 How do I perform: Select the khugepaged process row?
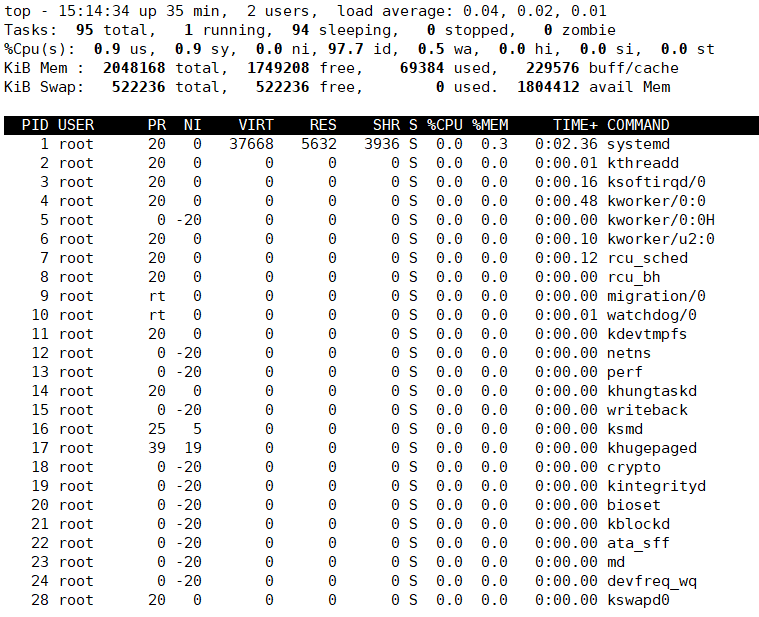tap(652, 448)
